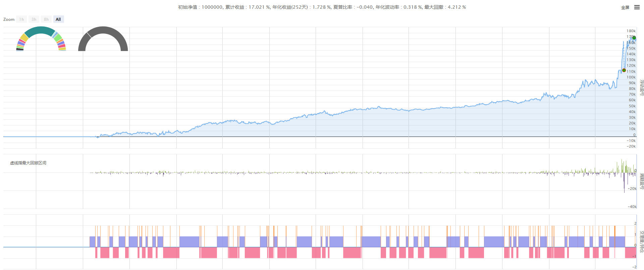Image resolution: width=644 pixels, height=270 pixels.
Task: Open the chart hamburger context menu
Action: [x=637, y=7]
